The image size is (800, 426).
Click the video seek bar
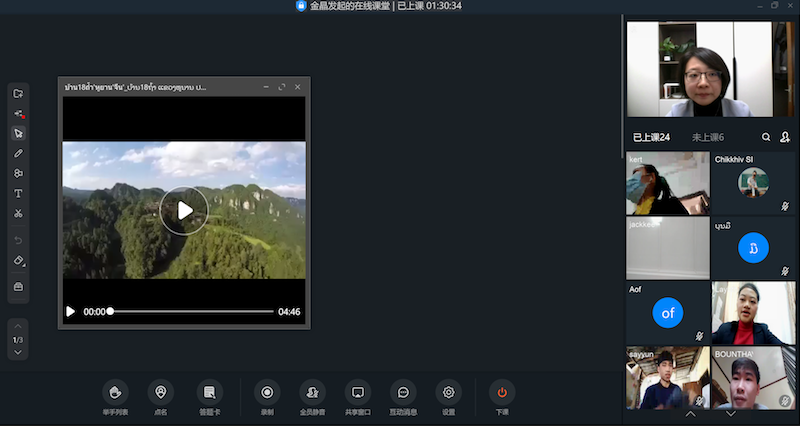click(x=191, y=312)
